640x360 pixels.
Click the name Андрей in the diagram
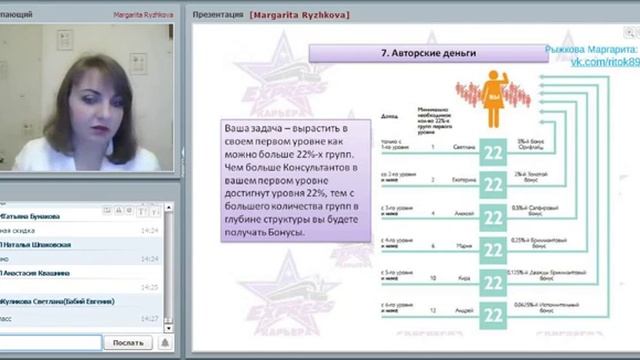coord(464,310)
